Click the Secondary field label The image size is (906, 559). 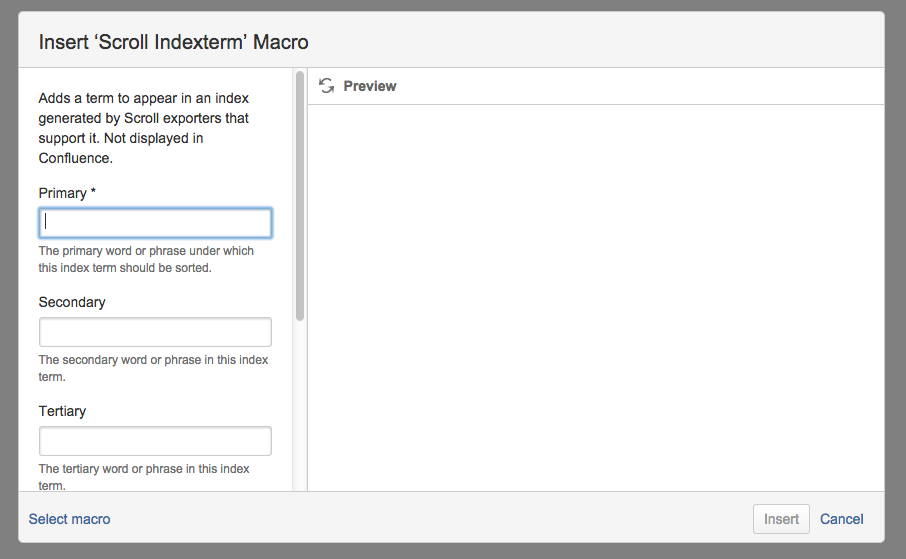click(x=72, y=302)
